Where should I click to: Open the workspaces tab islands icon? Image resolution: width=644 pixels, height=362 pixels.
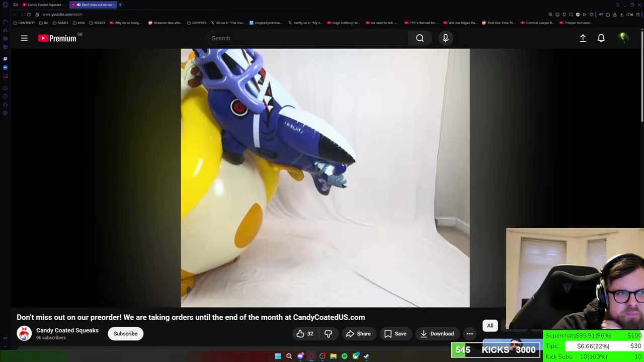pos(16,5)
